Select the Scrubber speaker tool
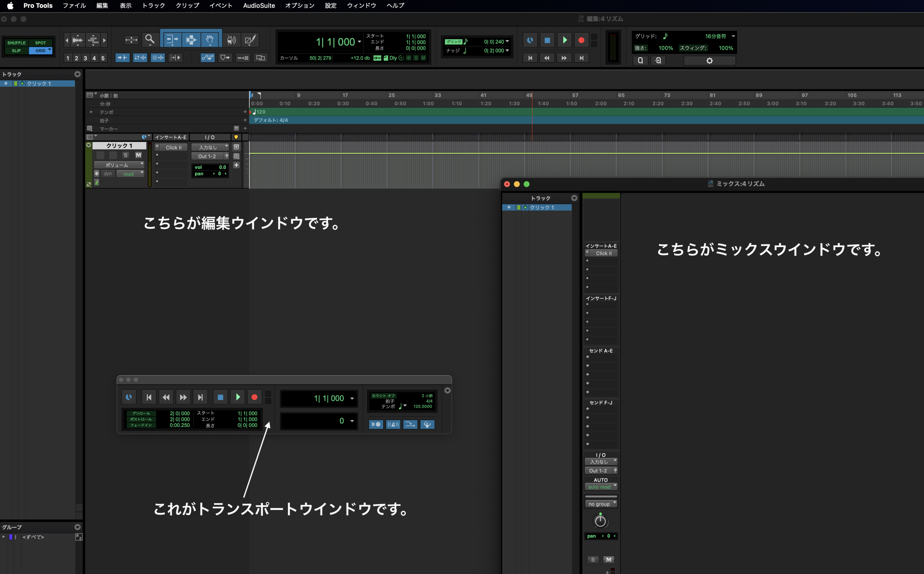Viewport: 924px width, 574px height. click(x=231, y=39)
